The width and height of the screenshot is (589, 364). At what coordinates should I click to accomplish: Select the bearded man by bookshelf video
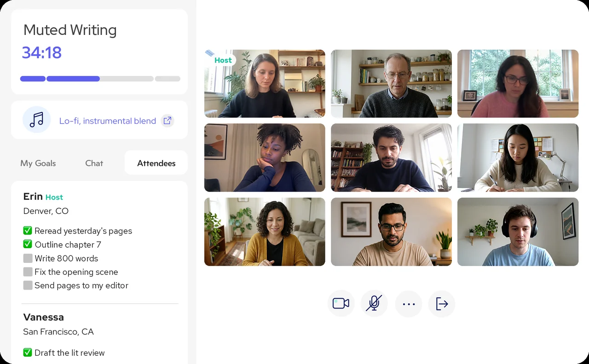[391, 158]
